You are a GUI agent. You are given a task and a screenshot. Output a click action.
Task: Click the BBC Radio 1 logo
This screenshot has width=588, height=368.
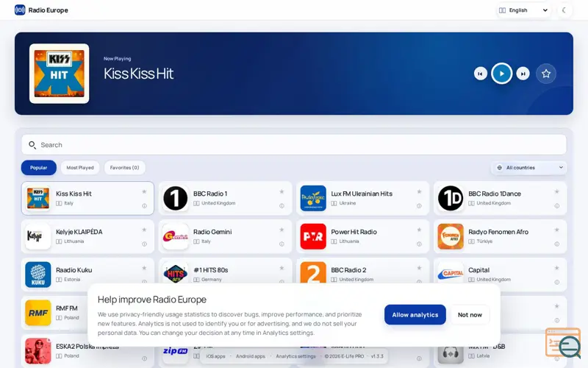point(176,198)
